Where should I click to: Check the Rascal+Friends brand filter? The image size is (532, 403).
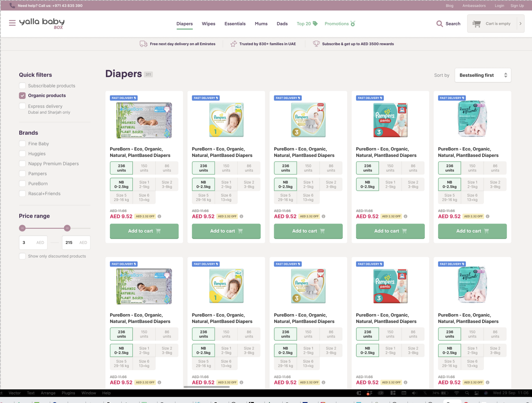pos(22,194)
